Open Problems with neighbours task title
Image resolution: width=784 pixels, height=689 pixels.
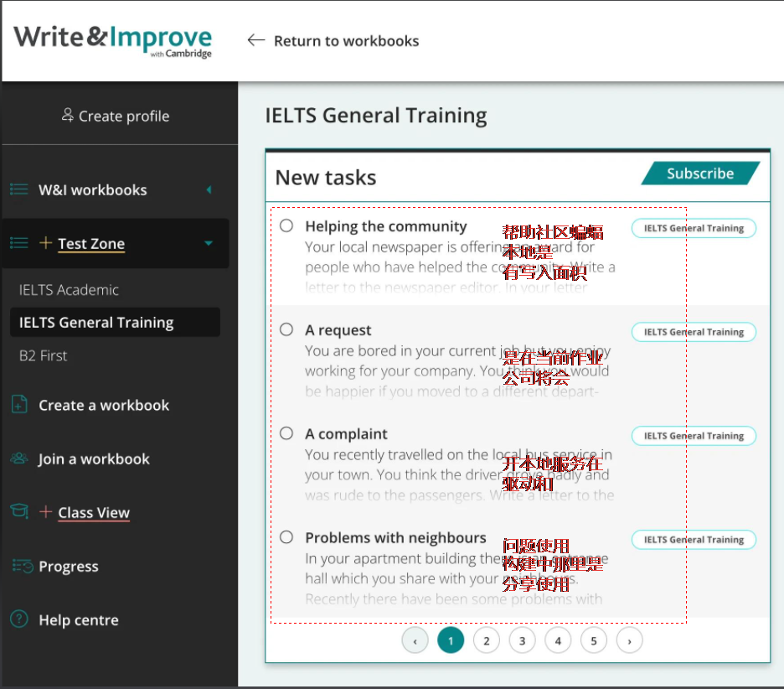tap(396, 538)
